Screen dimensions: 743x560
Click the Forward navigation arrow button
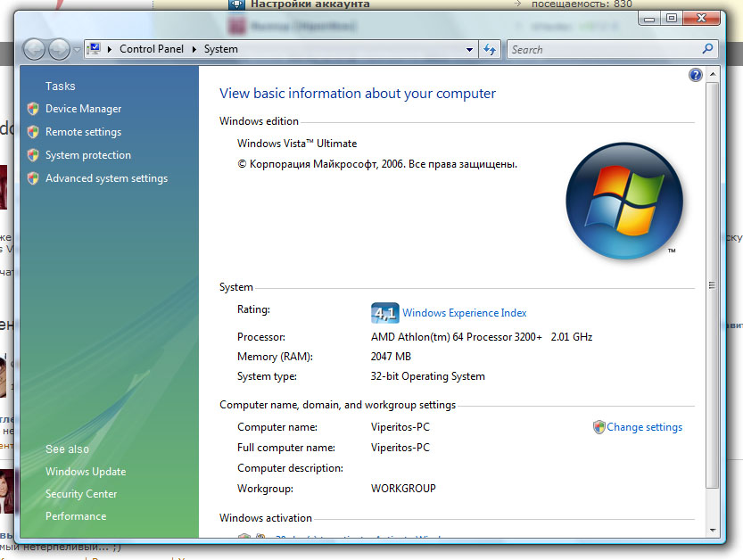pyautogui.click(x=59, y=50)
